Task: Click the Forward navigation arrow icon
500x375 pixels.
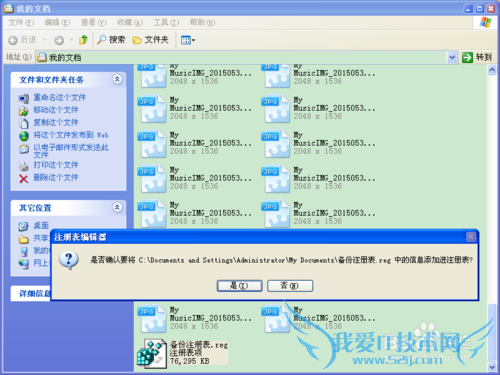Action: [x=59, y=40]
